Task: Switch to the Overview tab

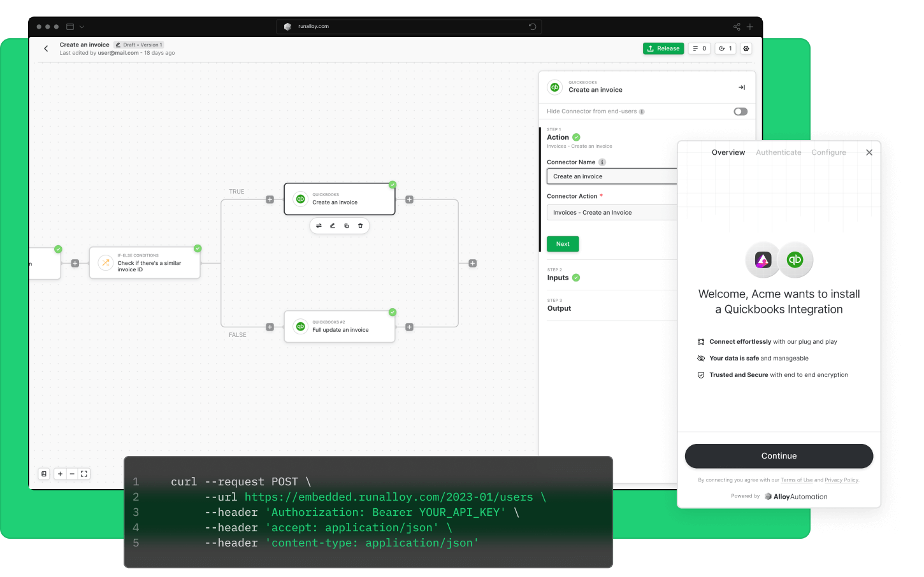Action: click(x=728, y=153)
